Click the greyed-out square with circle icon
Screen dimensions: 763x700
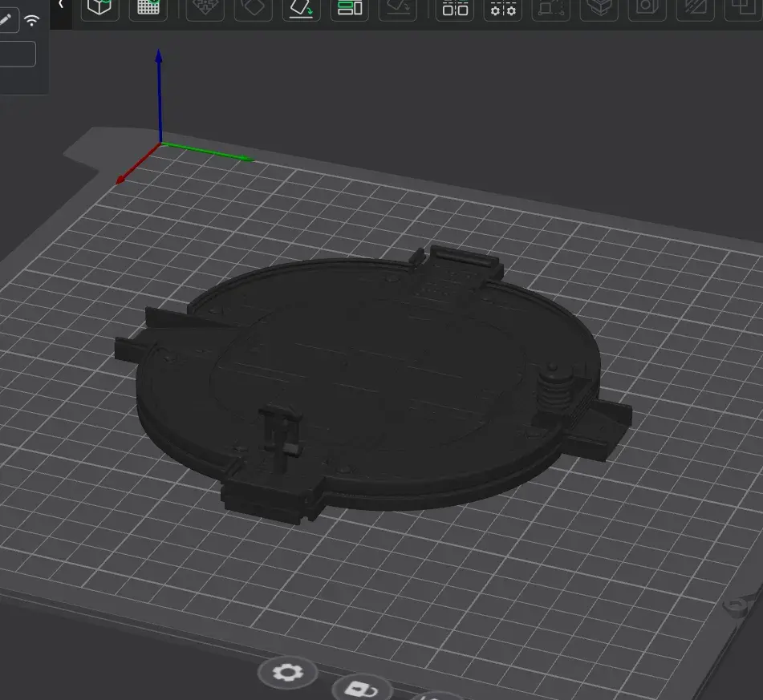click(647, 7)
